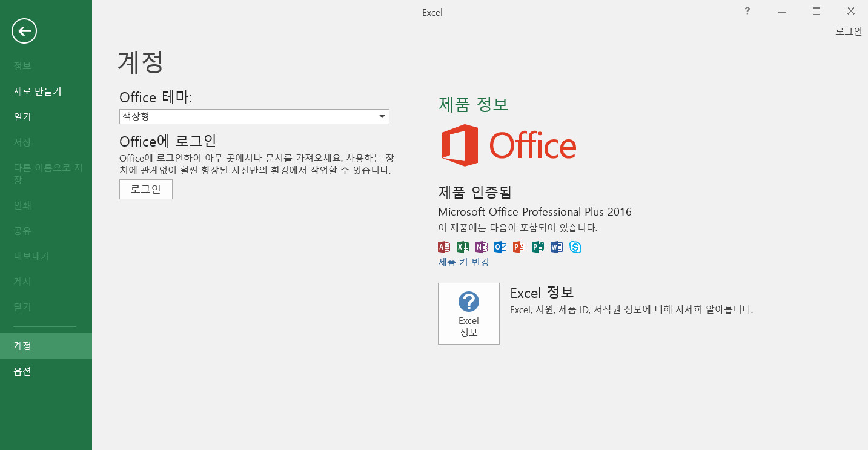Click the 제품 인증됨 text
The width and height of the screenshot is (868, 450).
tap(475, 192)
